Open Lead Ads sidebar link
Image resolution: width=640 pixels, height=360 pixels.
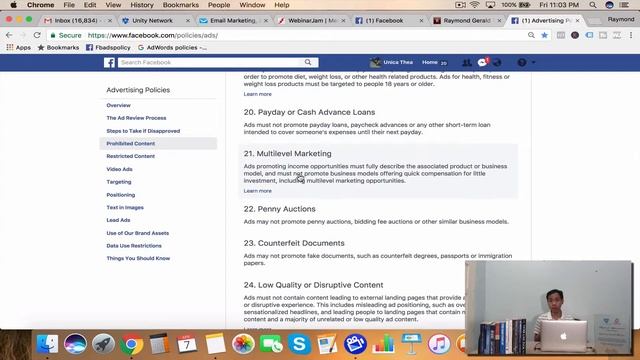click(x=118, y=220)
